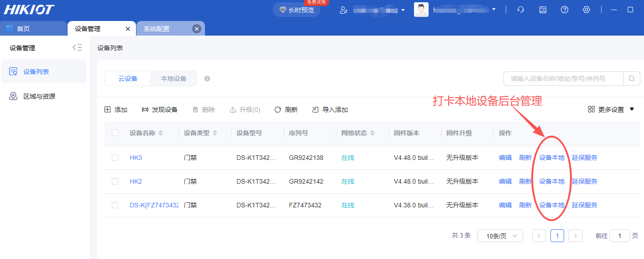Click the 删除 delete toolbar item

(x=204, y=110)
